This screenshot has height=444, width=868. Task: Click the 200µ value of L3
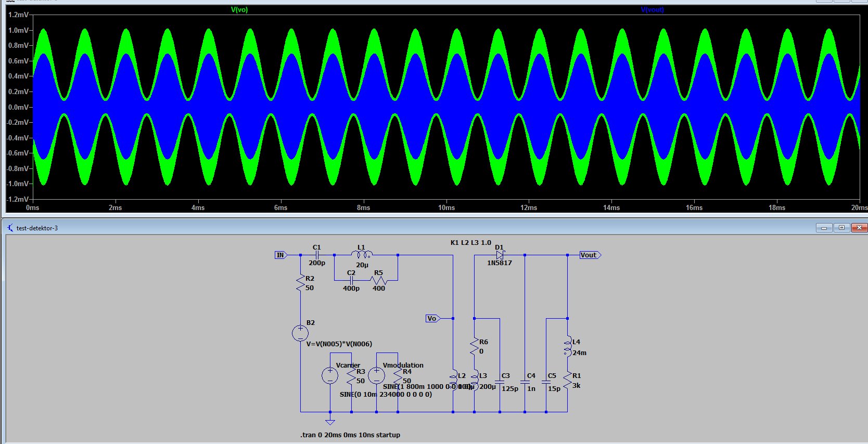tap(488, 387)
